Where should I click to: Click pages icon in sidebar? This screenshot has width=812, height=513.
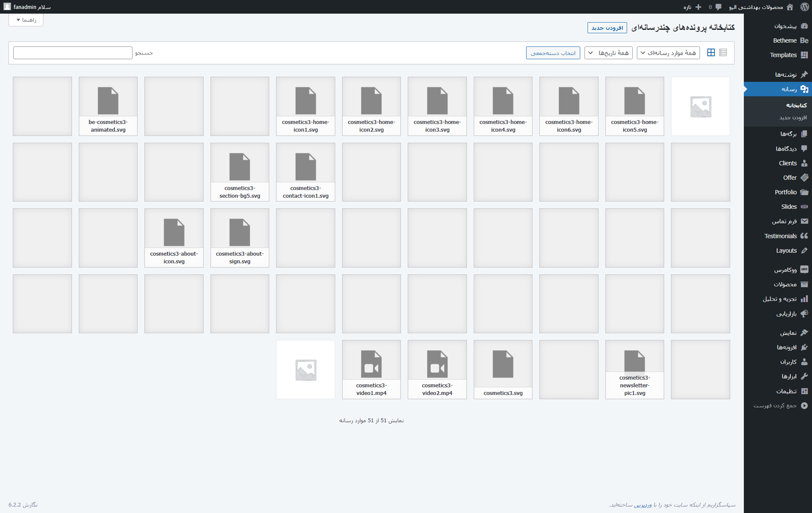coord(804,134)
